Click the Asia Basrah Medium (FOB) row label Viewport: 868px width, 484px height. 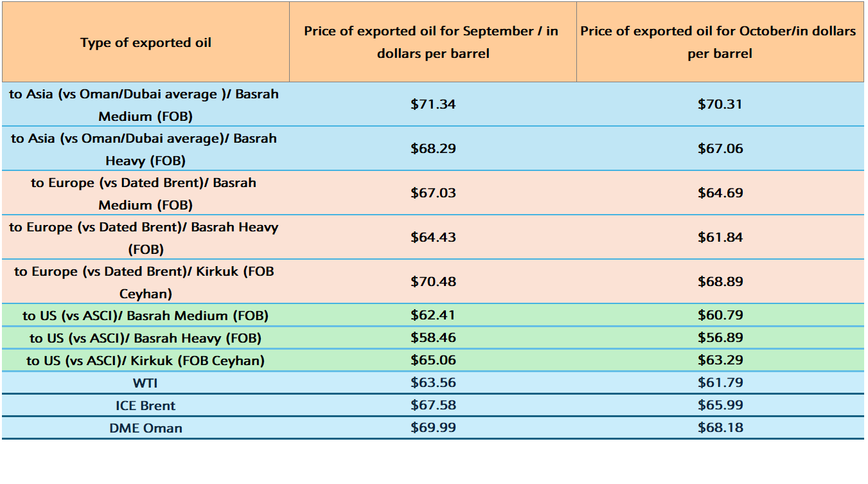[145, 105]
